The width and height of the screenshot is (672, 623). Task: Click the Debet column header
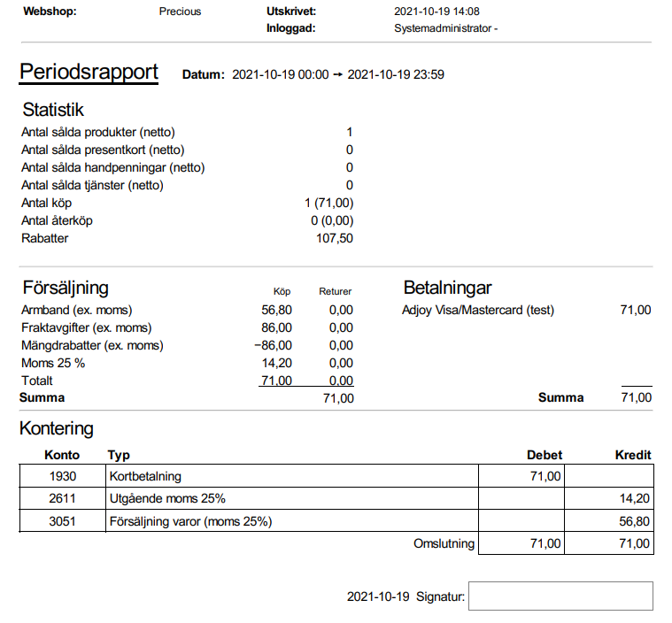coord(545,455)
